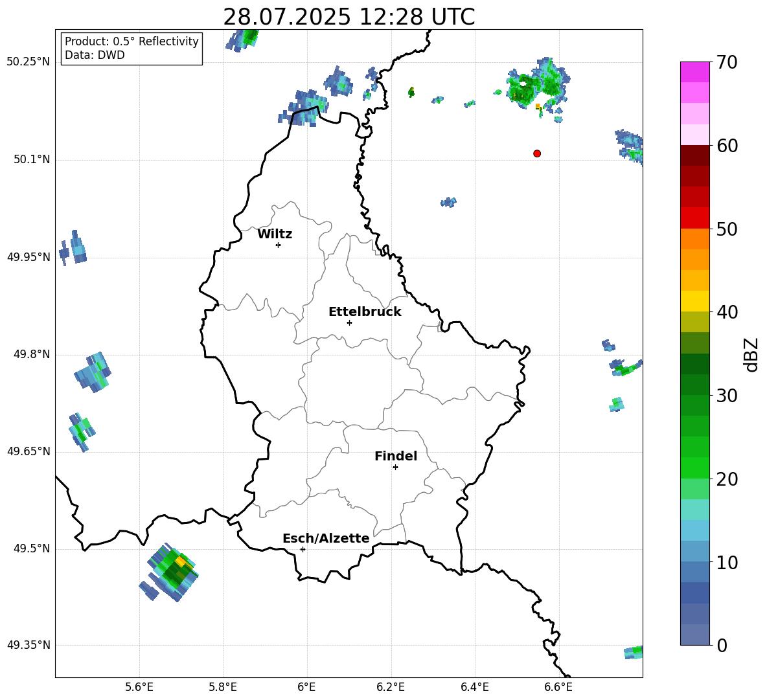
Task: Click the plus marker at Findel
Action: tap(395, 468)
